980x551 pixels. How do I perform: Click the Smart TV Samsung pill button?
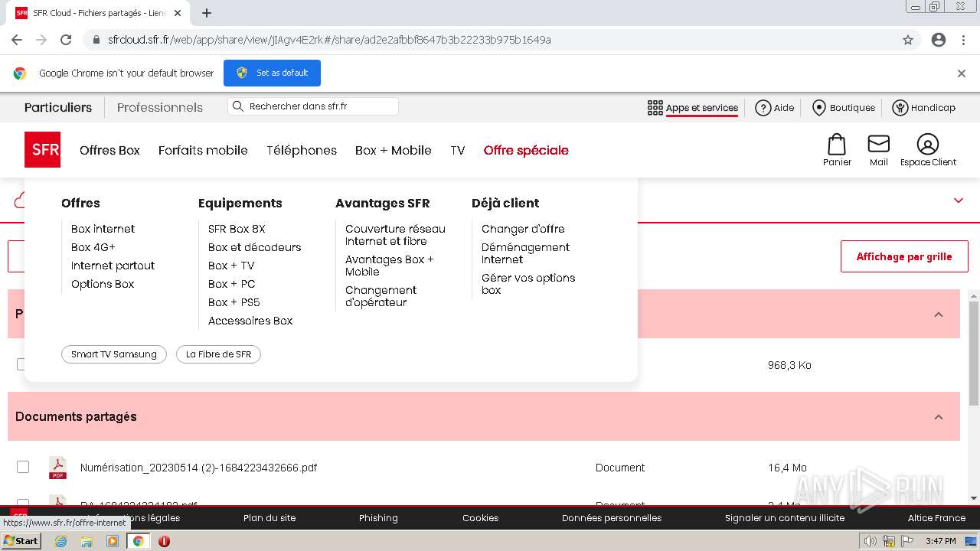pyautogui.click(x=114, y=354)
